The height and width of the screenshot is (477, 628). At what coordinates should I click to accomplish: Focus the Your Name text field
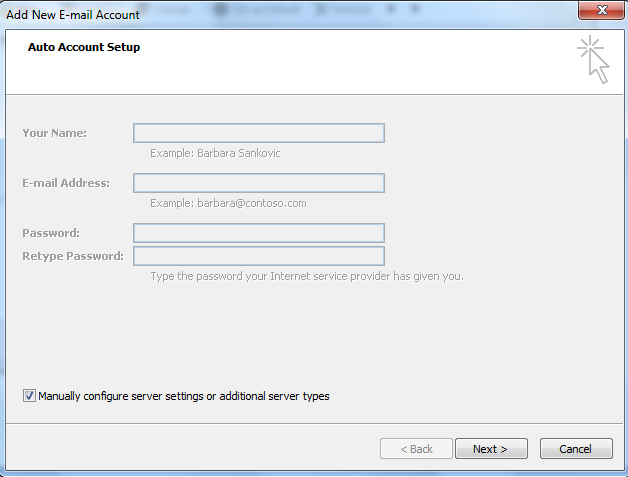point(258,133)
